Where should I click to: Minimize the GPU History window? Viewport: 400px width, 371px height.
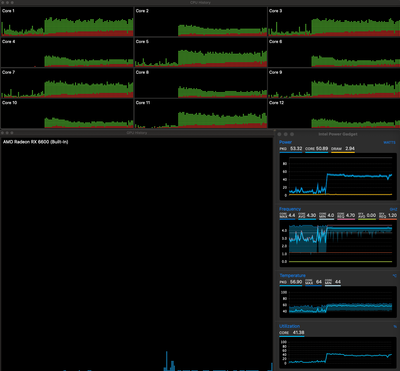[x=7, y=133]
